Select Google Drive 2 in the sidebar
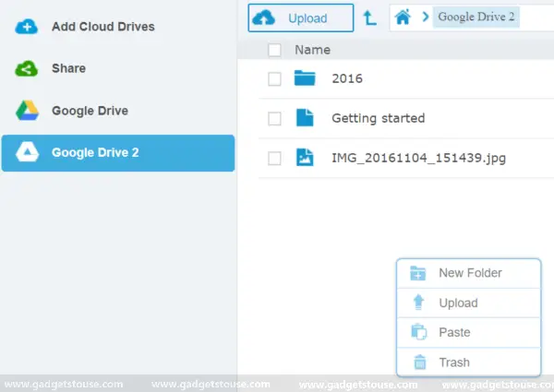Image resolution: width=554 pixels, height=392 pixels. 118,153
